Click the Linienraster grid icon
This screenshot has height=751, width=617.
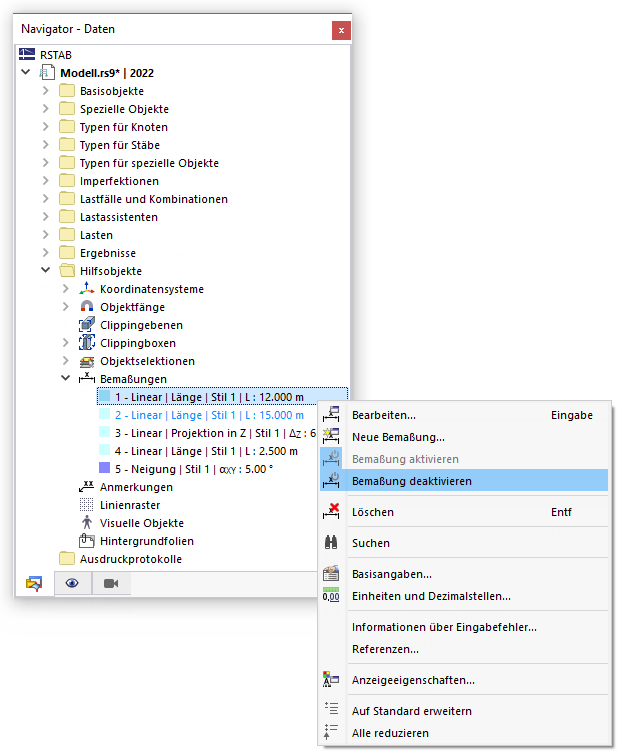pos(87,505)
